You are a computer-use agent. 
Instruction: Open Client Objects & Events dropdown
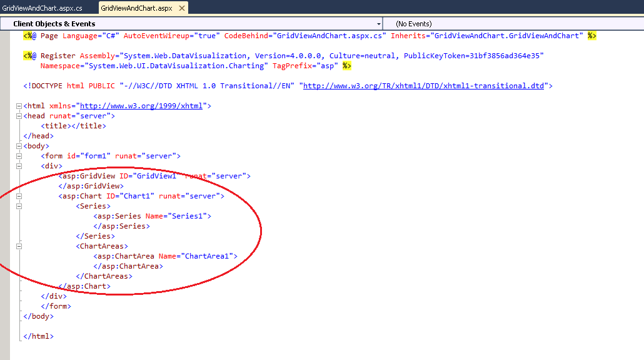click(379, 24)
